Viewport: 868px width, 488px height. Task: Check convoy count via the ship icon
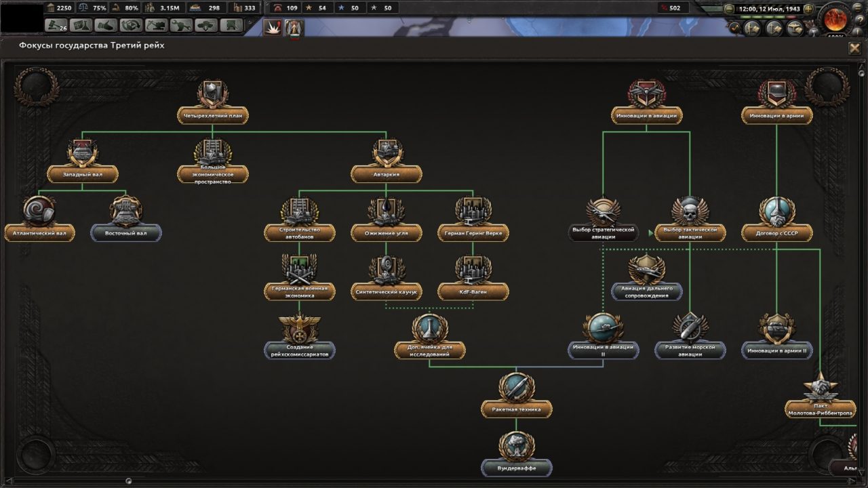coord(193,9)
